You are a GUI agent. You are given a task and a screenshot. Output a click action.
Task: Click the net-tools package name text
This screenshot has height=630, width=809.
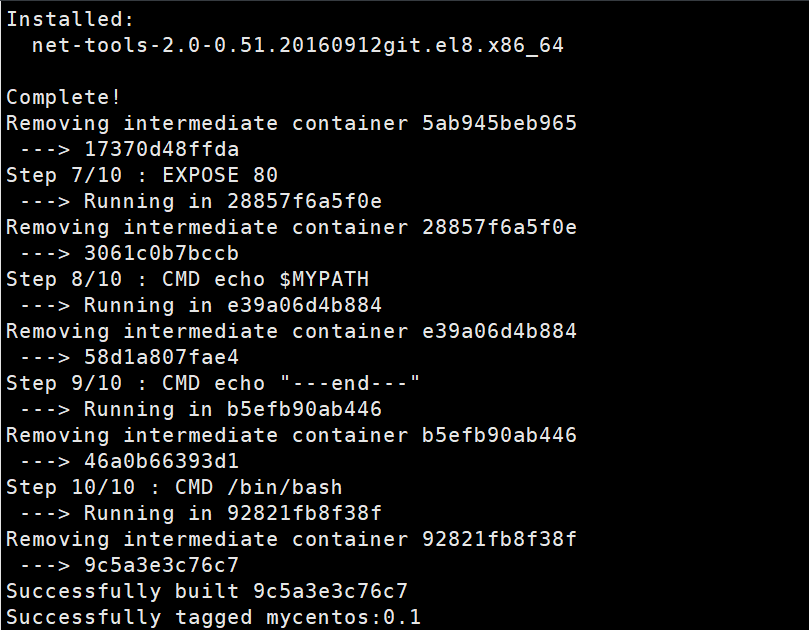pos(298,45)
